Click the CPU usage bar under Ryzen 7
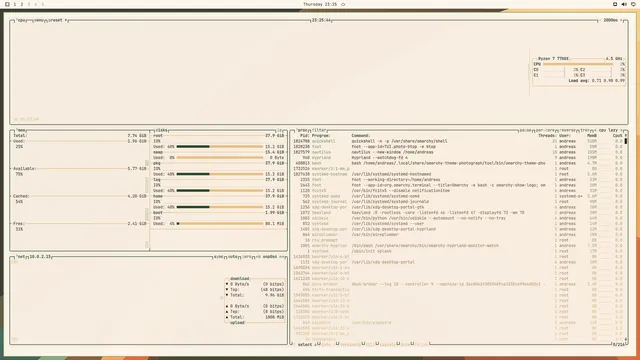Viewport: 640px width, 360px height. pyautogui.click(x=578, y=64)
